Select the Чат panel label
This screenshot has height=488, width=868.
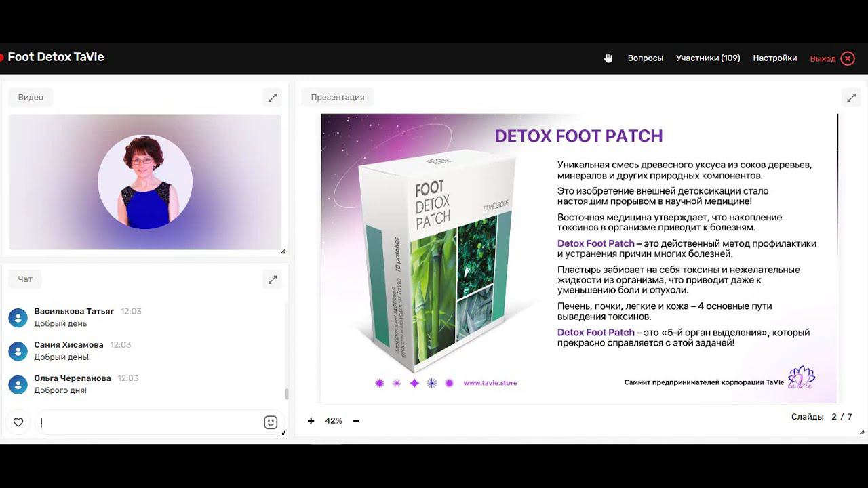click(25, 279)
